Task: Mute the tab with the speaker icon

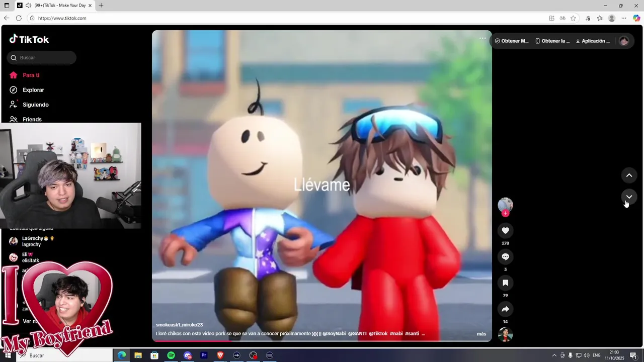Action: [x=29, y=6]
